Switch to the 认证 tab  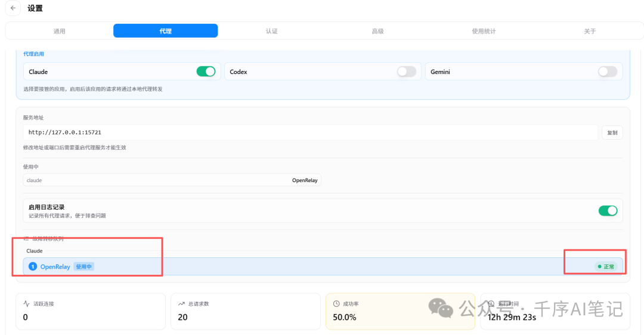(271, 31)
